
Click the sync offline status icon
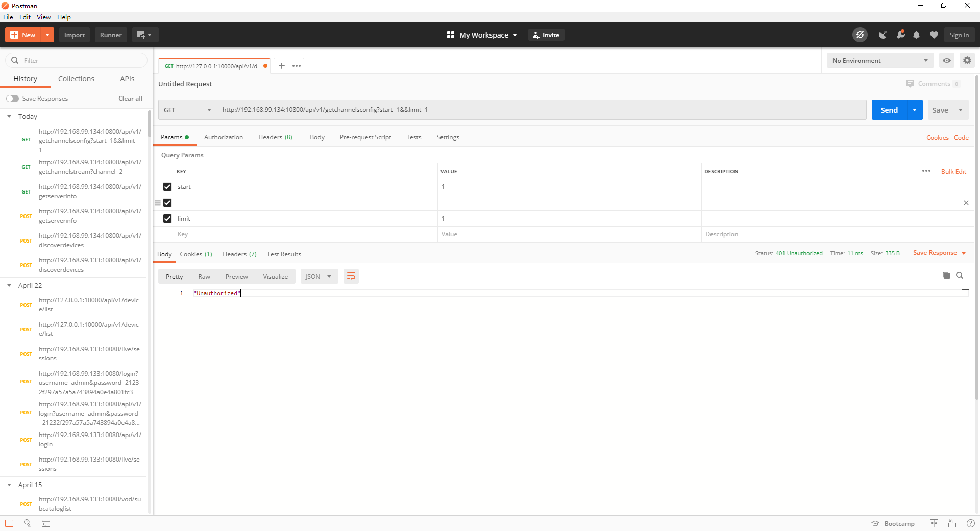coord(860,35)
